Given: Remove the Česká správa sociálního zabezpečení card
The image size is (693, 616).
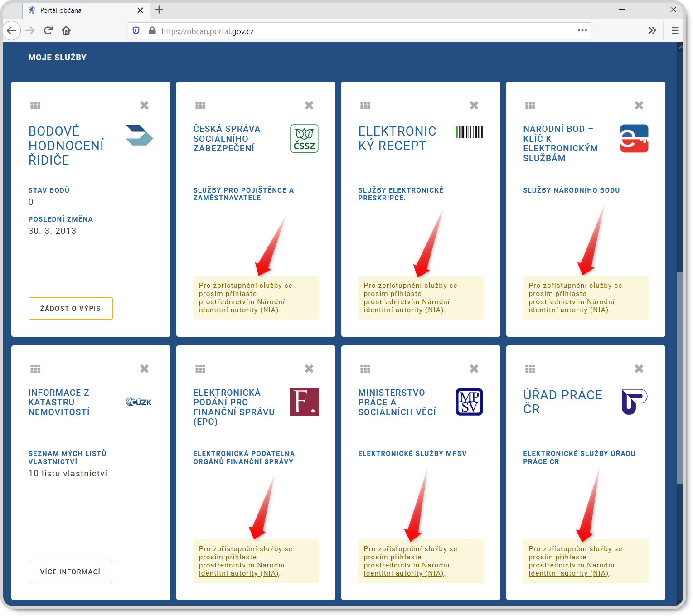Looking at the screenshot, I should [309, 105].
